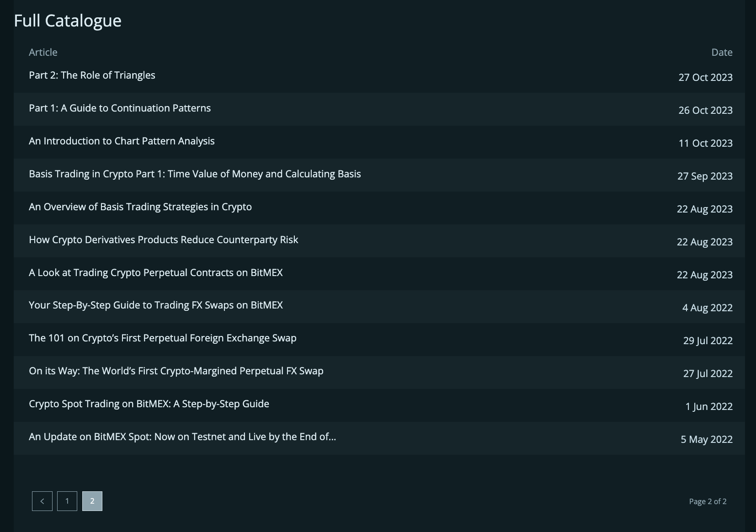Click the '27 Oct 2023' date cell
Viewport: 756px width, 532px height.
705,77
